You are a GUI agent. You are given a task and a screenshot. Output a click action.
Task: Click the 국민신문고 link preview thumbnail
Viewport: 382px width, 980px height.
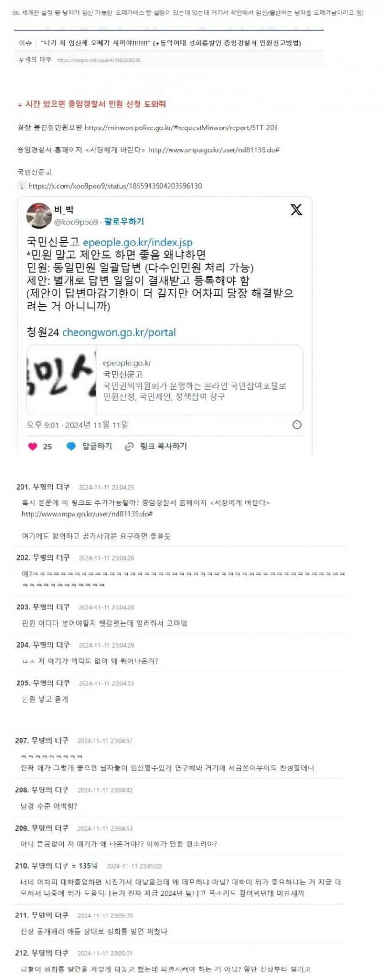point(61,380)
